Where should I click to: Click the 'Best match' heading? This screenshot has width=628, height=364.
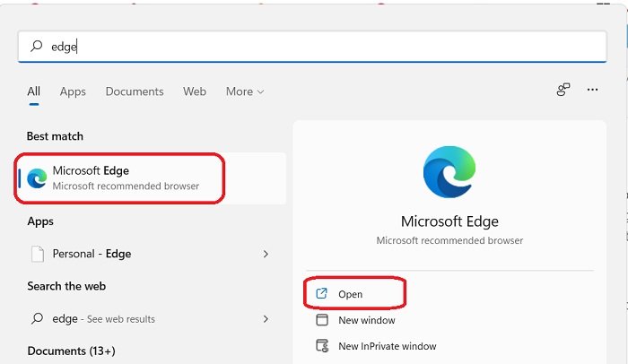[55, 136]
